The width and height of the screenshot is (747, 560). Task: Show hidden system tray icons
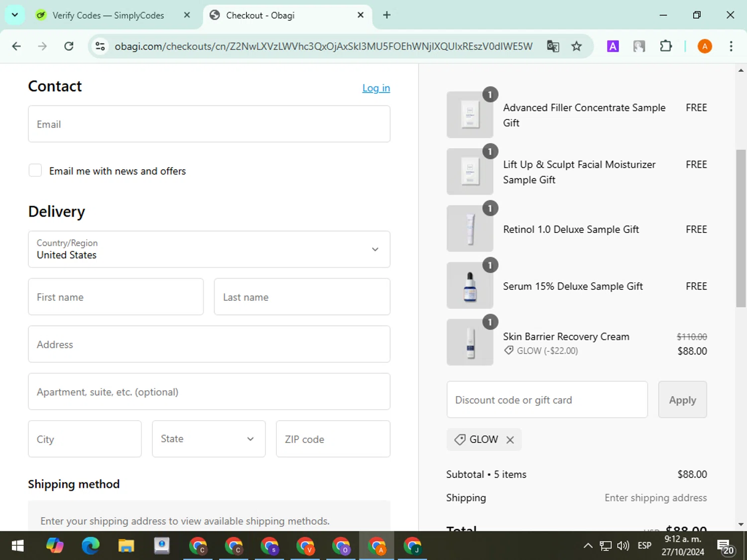click(x=588, y=546)
